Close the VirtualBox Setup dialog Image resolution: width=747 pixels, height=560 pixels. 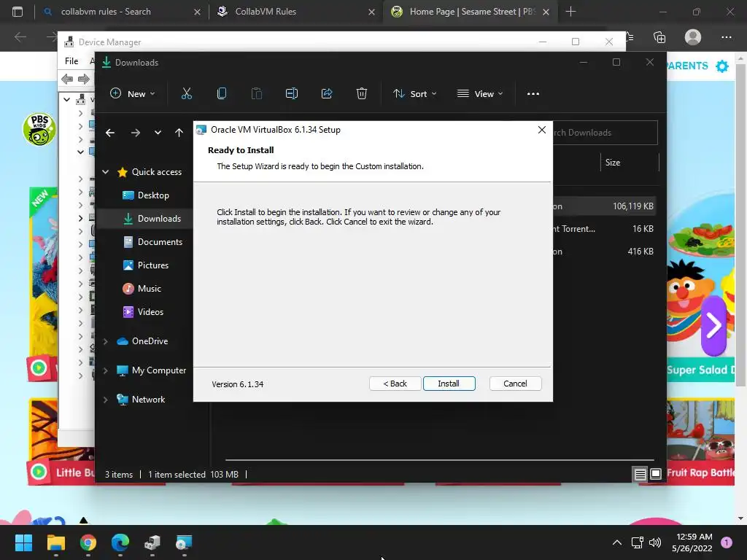[x=542, y=130]
